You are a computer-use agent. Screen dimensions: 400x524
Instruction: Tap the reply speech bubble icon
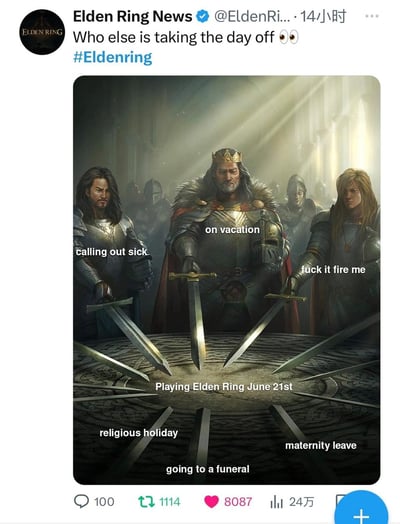tap(81, 502)
